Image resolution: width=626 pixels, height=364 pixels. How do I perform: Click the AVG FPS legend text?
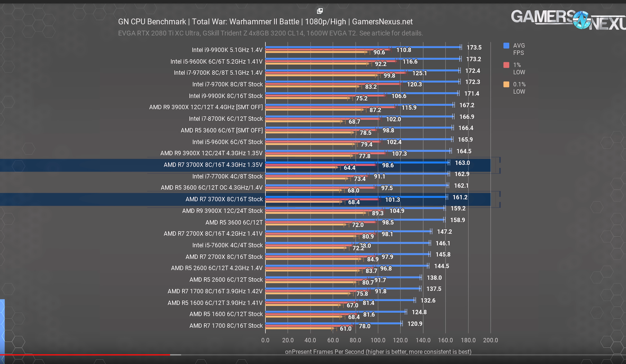click(x=519, y=49)
